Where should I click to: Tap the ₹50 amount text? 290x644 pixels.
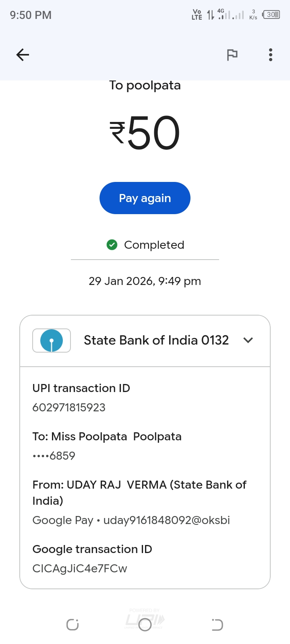coord(145,133)
